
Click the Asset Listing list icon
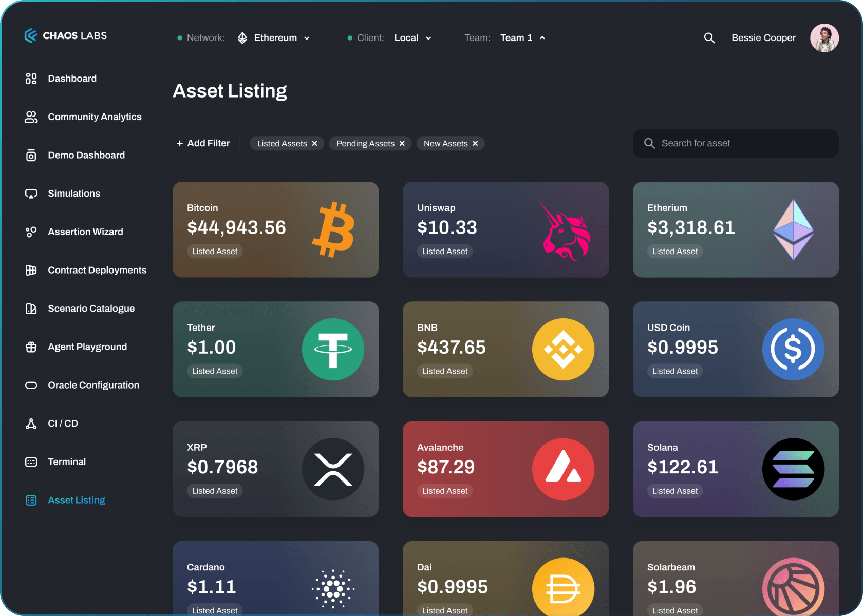coord(31,500)
